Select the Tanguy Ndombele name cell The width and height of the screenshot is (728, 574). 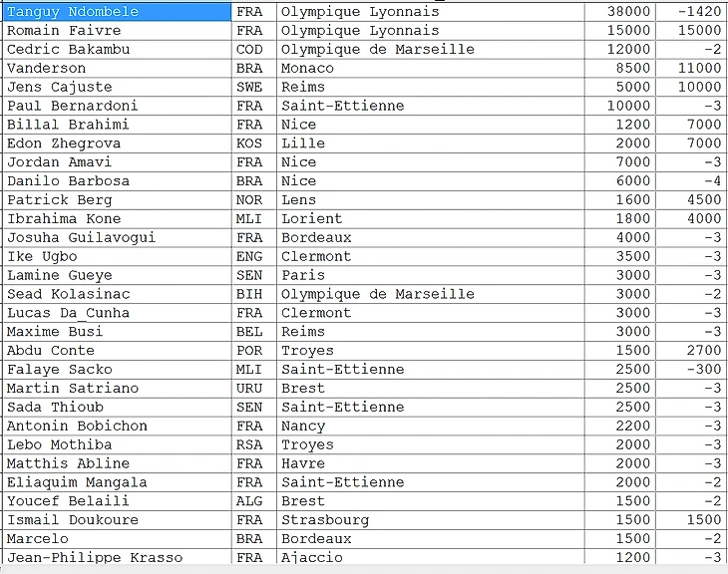(x=117, y=12)
